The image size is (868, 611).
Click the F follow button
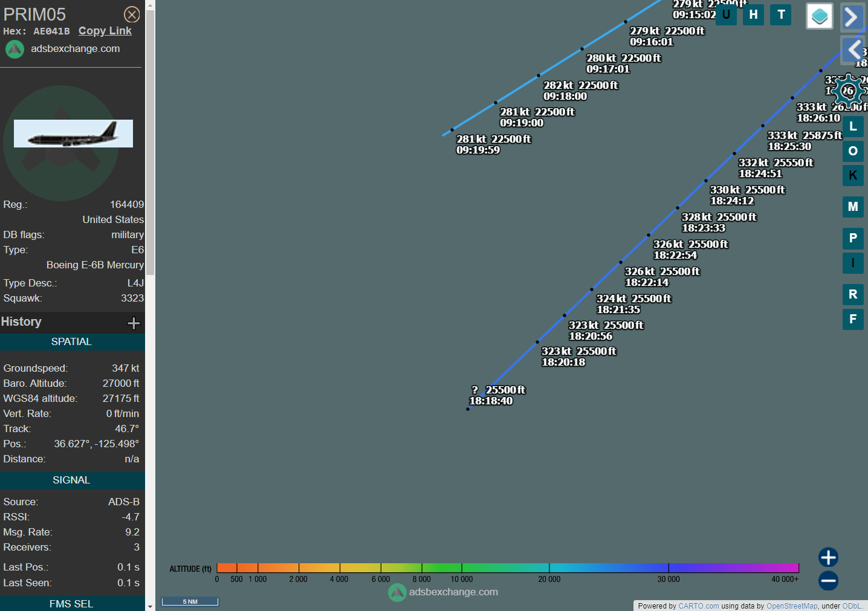click(x=853, y=319)
